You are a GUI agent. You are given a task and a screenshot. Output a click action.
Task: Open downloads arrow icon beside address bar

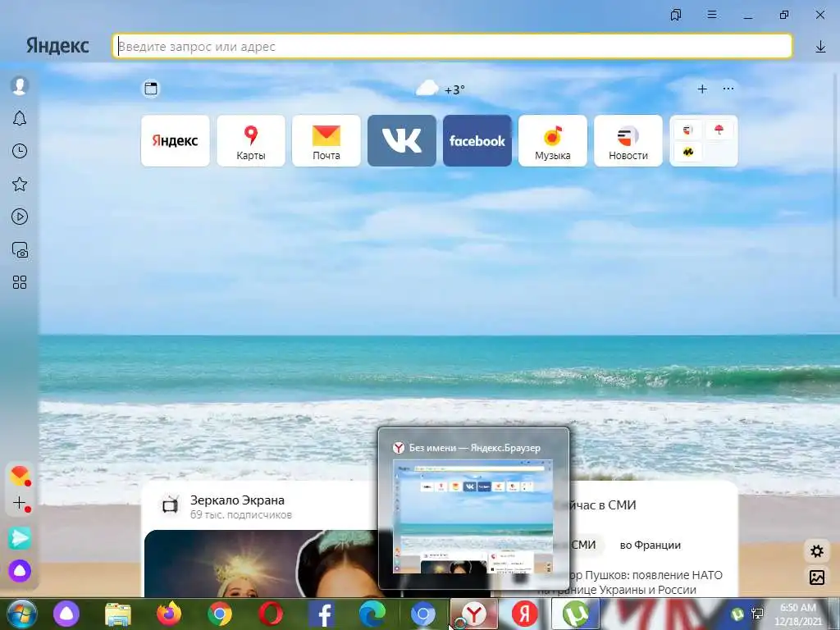(820, 47)
